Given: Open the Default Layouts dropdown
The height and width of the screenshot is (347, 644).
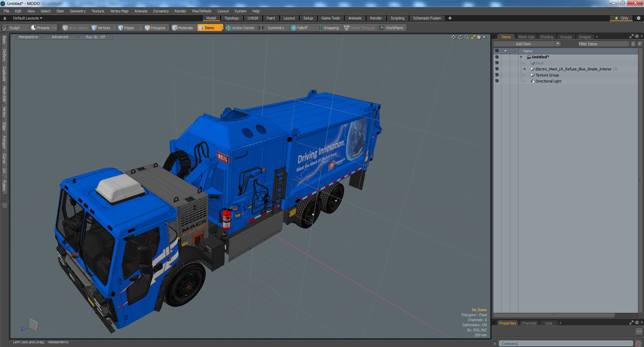Looking at the screenshot, I should (28, 18).
